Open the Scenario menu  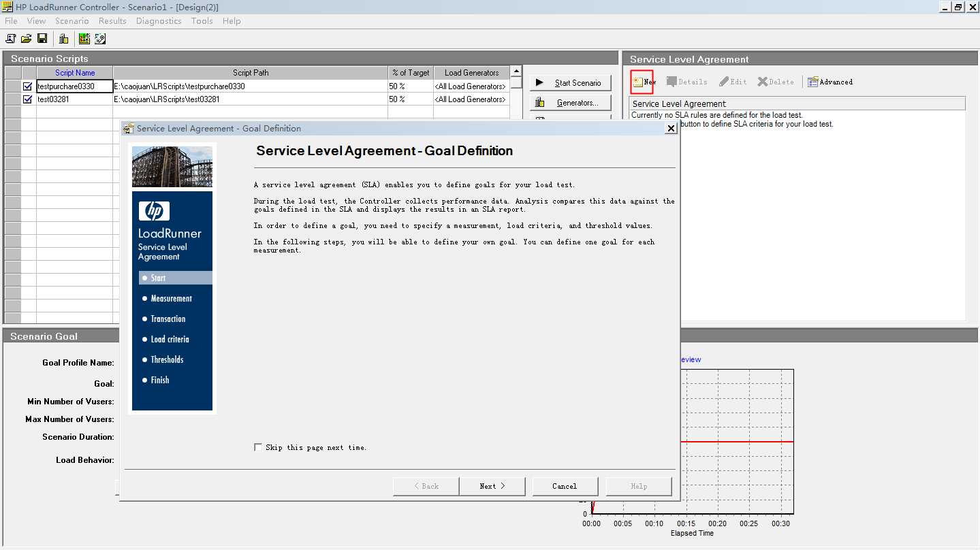tap(72, 21)
